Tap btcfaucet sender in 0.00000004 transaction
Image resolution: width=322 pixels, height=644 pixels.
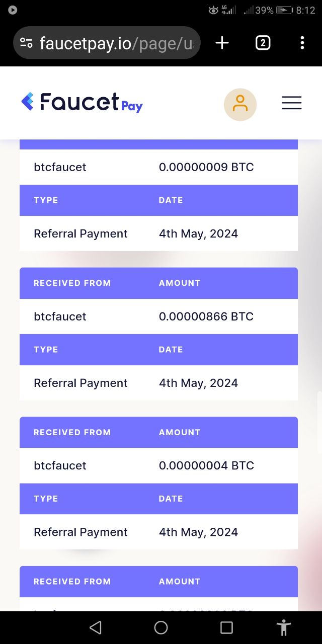(x=60, y=465)
